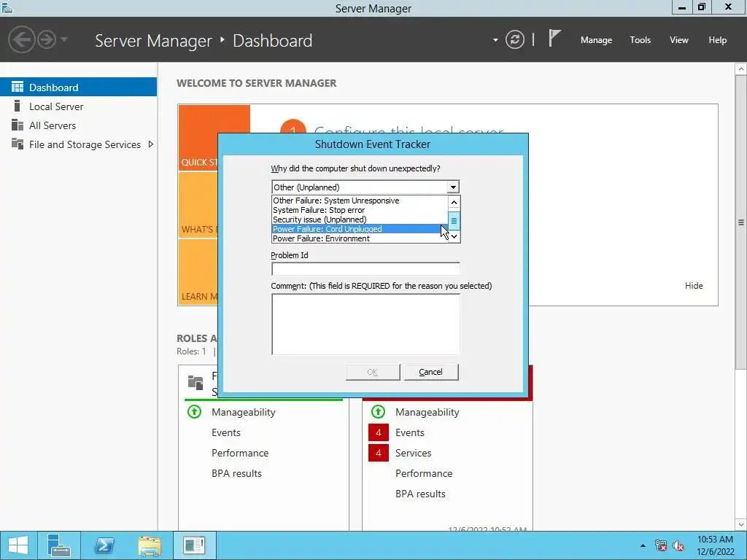Open File Explorer from the taskbar

tap(149, 545)
